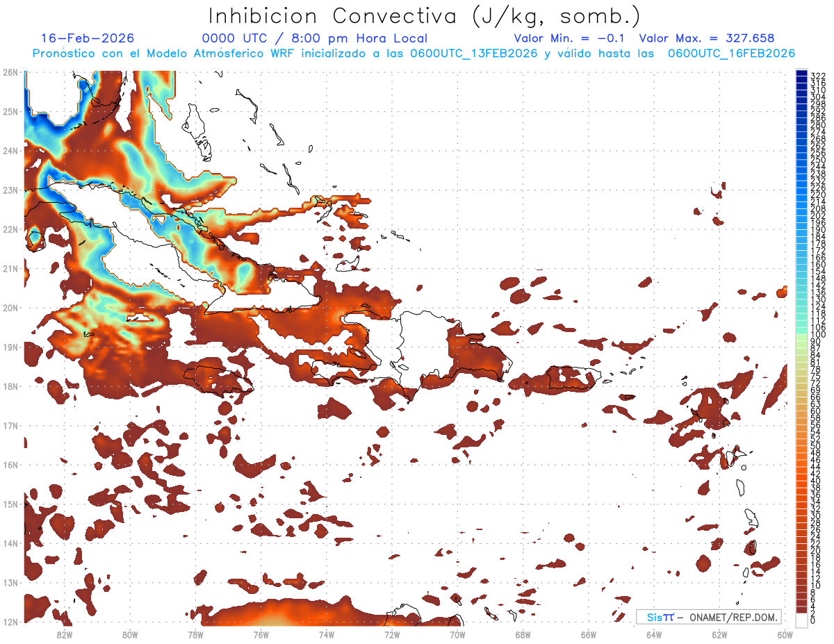
Task: Click the 26N latitude axis label
Action: (x=10, y=72)
